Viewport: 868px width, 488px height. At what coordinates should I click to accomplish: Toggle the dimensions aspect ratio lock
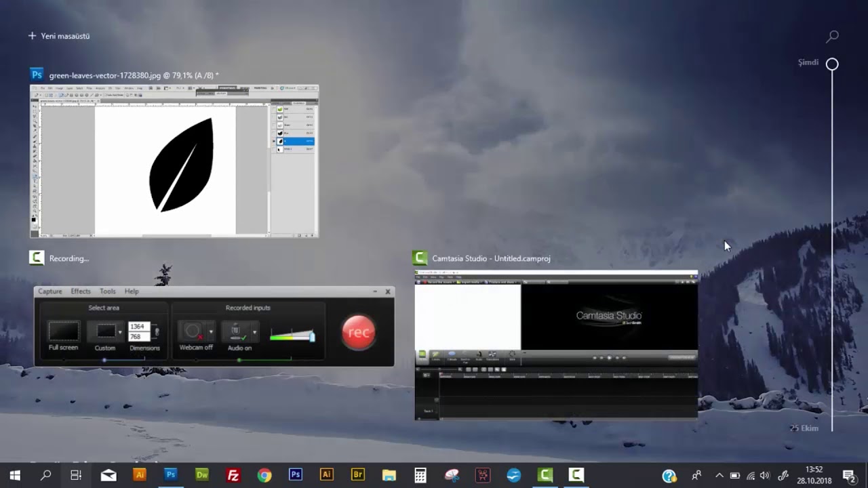point(157,332)
